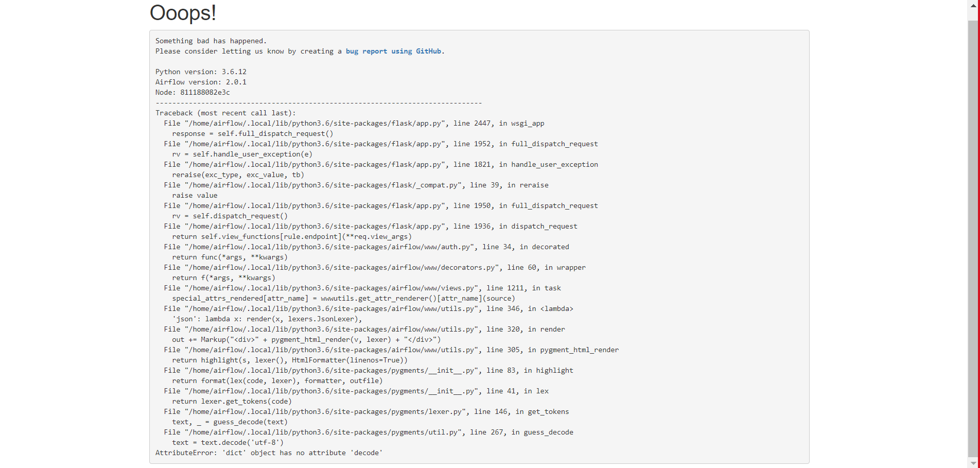Click 'return lexer.get_tokens(code)' line

point(232,401)
